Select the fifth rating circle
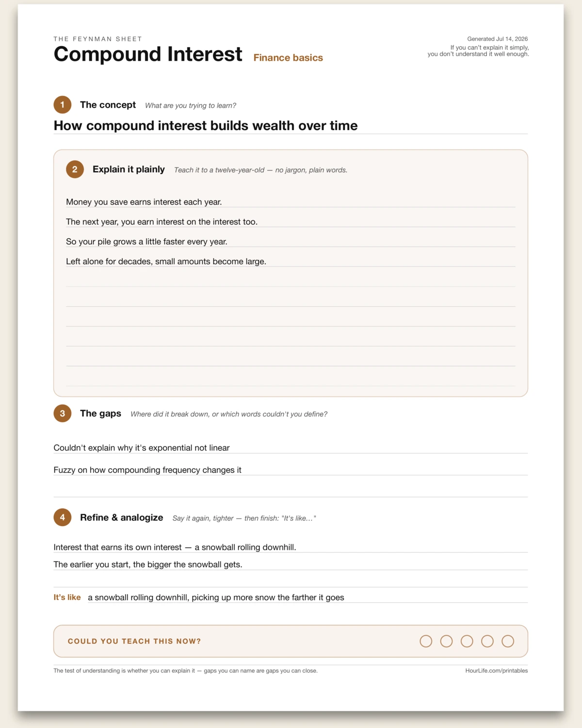Viewport: 582px width, 728px height. pyautogui.click(x=508, y=641)
